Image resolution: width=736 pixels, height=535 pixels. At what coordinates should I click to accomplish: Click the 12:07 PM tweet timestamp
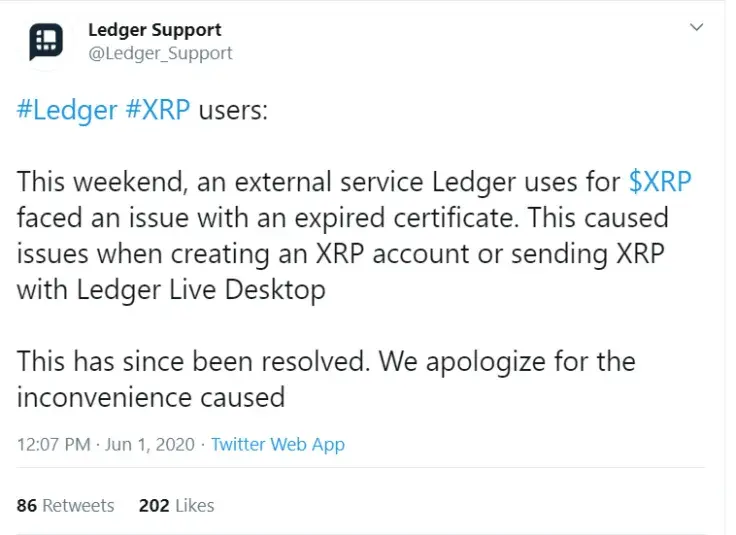pyautogui.click(x=53, y=445)
